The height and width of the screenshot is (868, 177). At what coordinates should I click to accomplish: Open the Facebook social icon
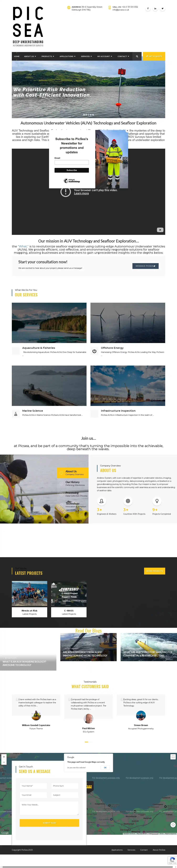[x=148, y=8]
